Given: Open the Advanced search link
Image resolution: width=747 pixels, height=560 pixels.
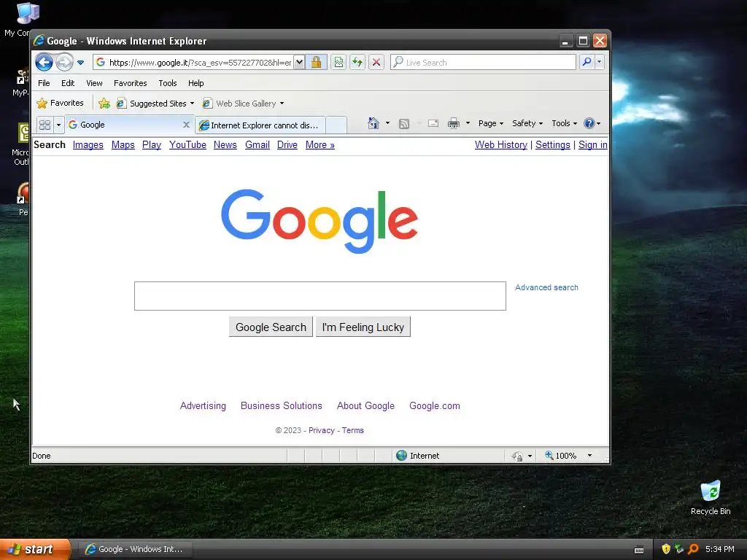Looking at the screenshot, I should pos(546,287).
